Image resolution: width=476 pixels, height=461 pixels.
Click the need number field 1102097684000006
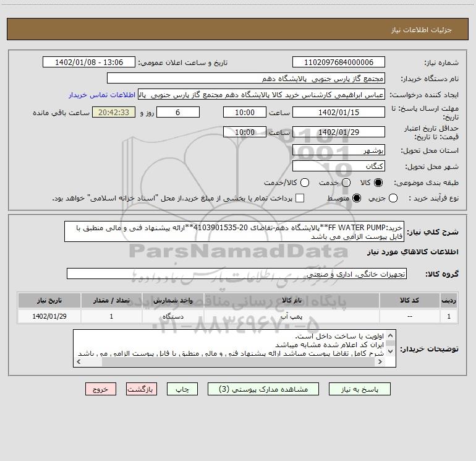[339, 62]
